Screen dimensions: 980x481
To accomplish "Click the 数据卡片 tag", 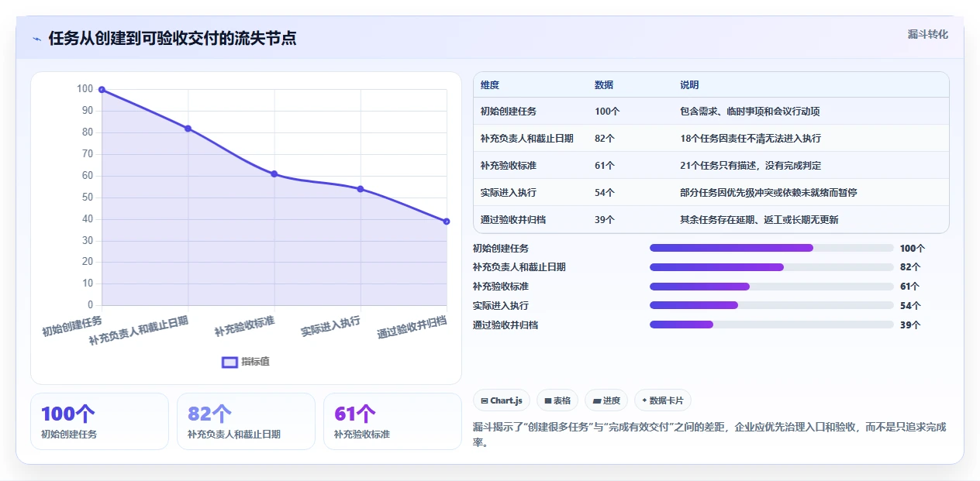I will click(662, 400).
